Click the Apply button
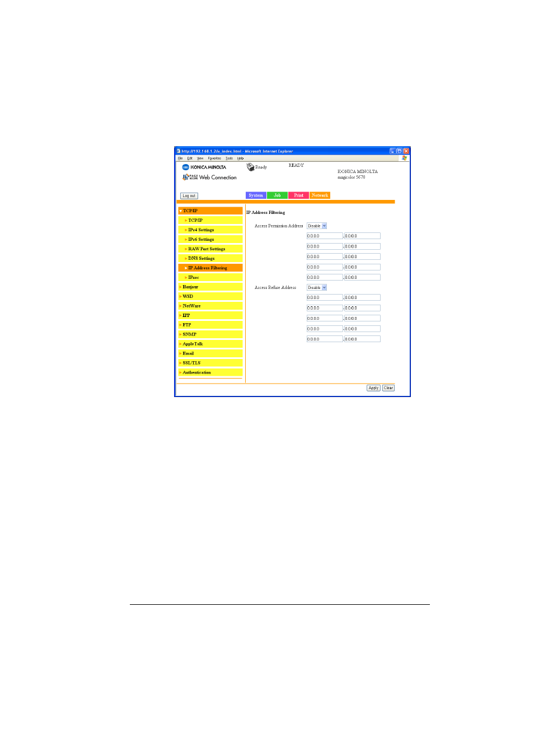This screenshot has width=534, height=756. click(x=373, y=388)
